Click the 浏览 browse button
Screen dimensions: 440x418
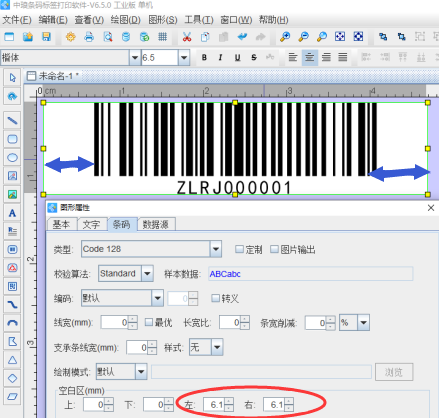394,372
